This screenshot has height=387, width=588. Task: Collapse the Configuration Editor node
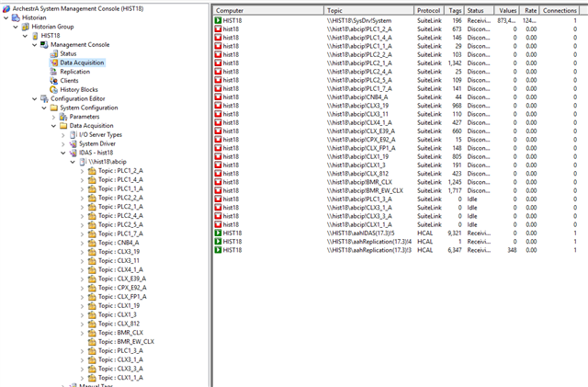(35, 98)
